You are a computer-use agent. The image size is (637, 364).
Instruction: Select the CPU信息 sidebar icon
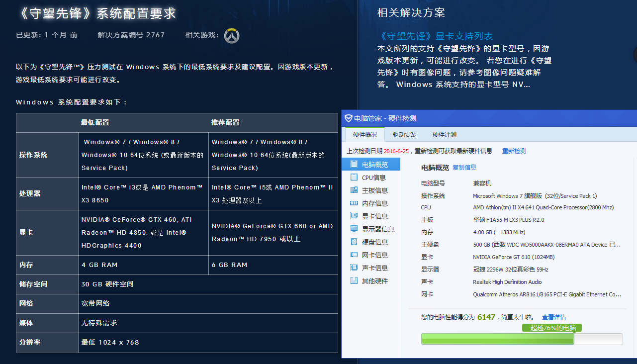click(354, 177)
